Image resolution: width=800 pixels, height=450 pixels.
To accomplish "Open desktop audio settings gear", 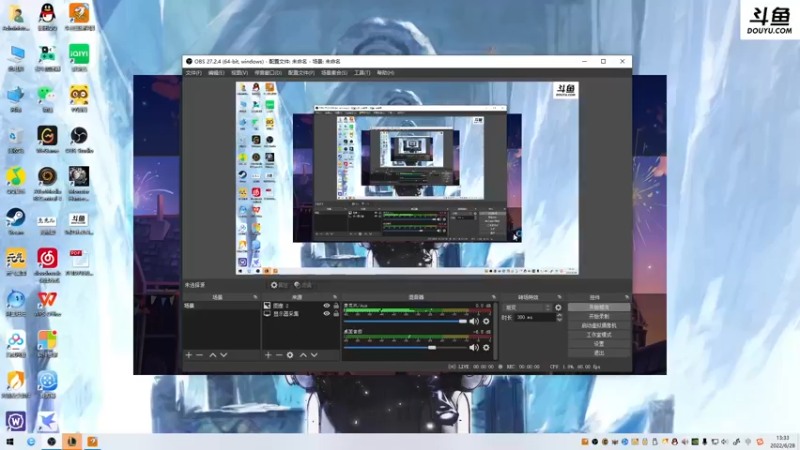I will (486, 347).
